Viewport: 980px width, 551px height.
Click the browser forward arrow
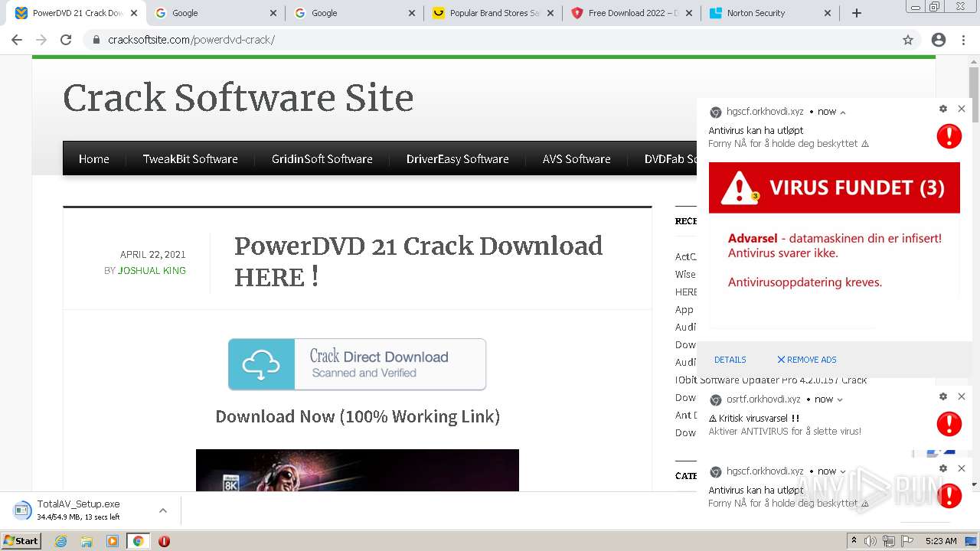(41, 40)
